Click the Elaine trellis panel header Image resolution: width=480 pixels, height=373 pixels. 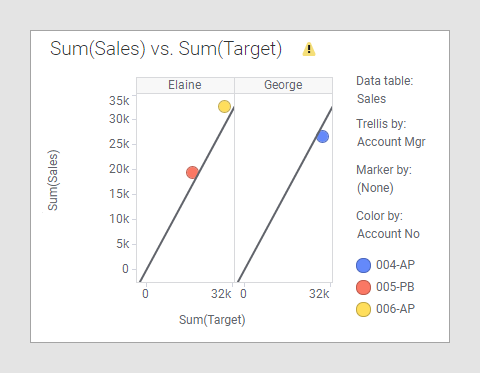pos(185,85)
